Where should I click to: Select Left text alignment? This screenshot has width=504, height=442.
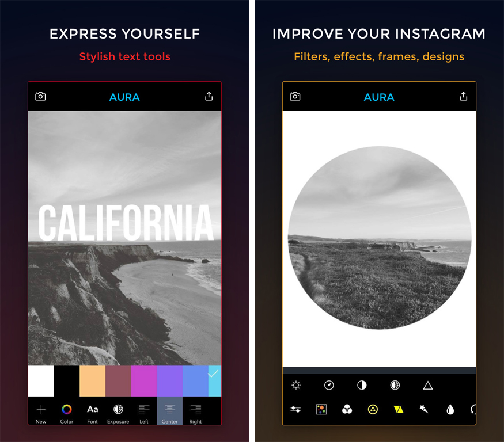click(144, 414)
